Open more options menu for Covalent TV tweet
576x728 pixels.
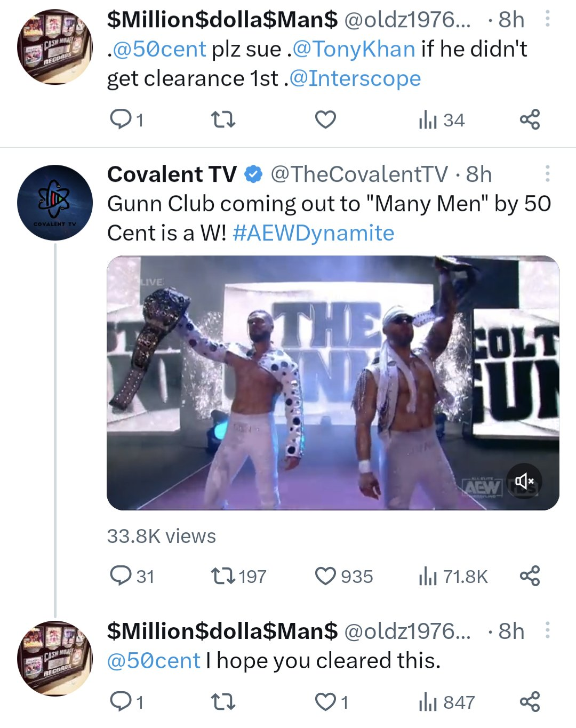(x=547, y=174)
